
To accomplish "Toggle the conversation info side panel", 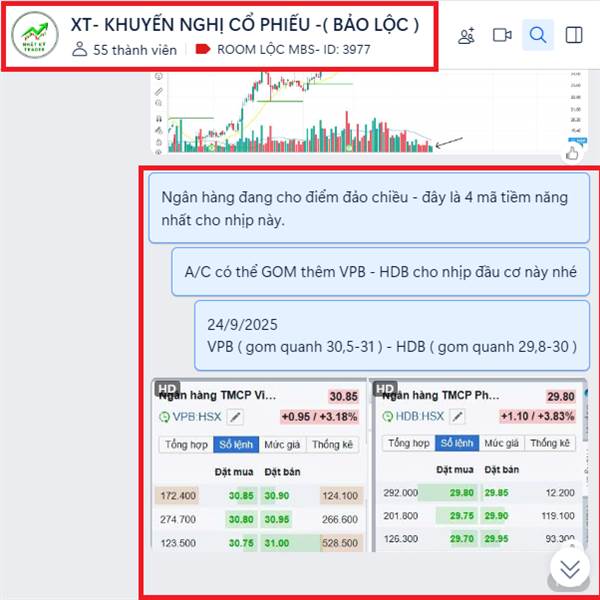I will (x=574, y=35).
